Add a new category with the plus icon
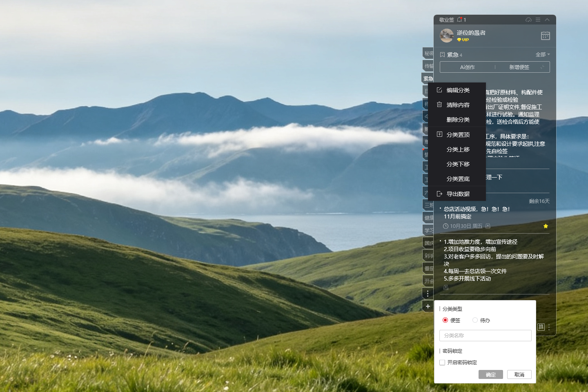This screenshot has width=588, height=392. click(x=428, y=306)
